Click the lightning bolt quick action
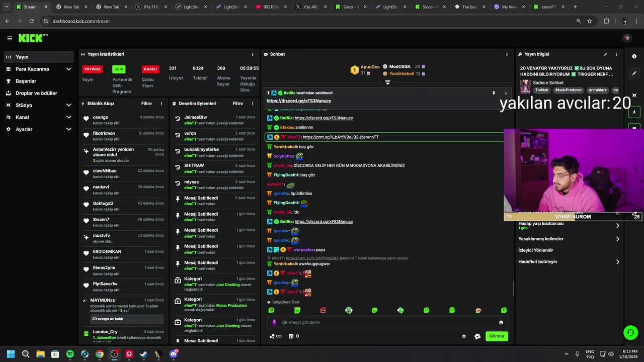 pyautogui.click(x=634, y=112)
